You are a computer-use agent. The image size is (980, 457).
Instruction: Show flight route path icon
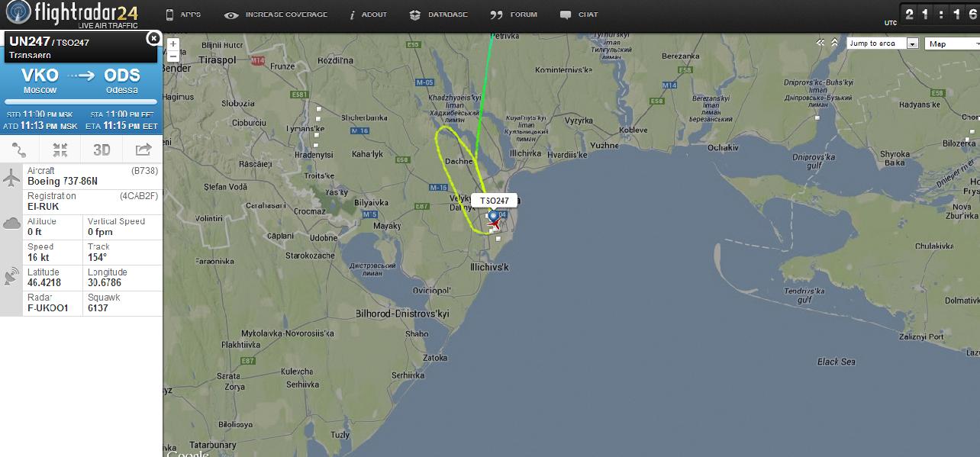click(19, 150)
